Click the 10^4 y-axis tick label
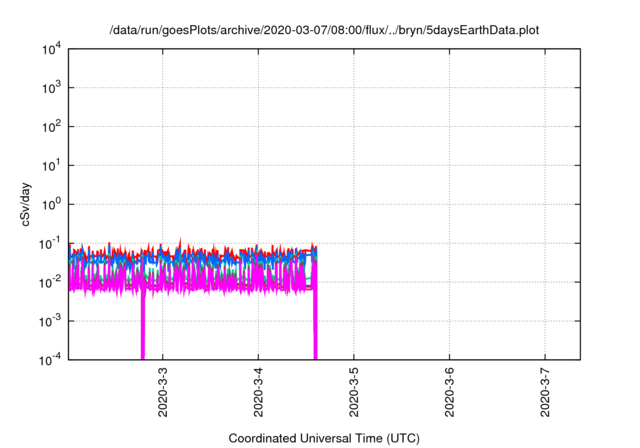The image size is (640, 448). [51, 50]
